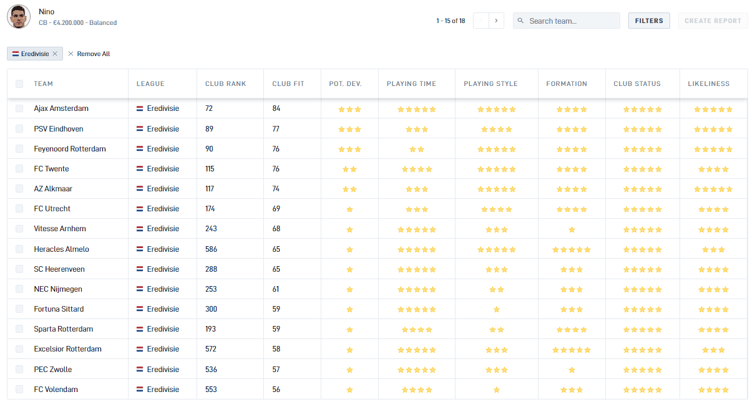Go to next page of results
Screen dimensions: 750x402
(x=496, y=20)
